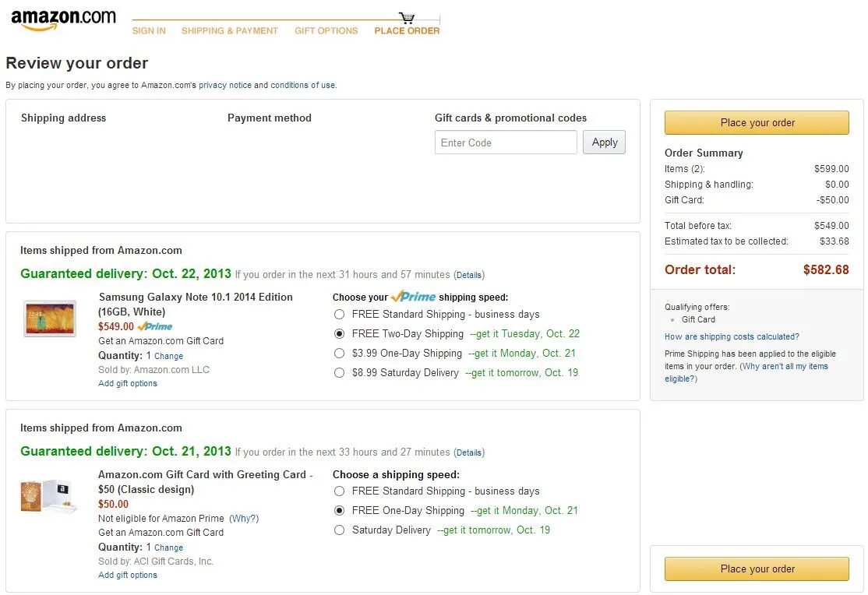The width and height of the screenshot is (868, 595).
Task: Click the Prime logo beside the $549.00 price
Action: click(x=155, y=326)
